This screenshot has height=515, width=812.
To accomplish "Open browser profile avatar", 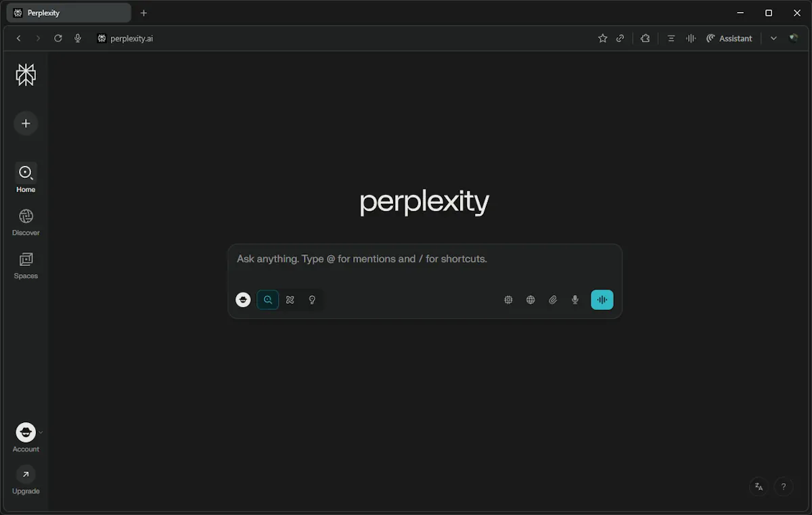I will pos(794,39).
